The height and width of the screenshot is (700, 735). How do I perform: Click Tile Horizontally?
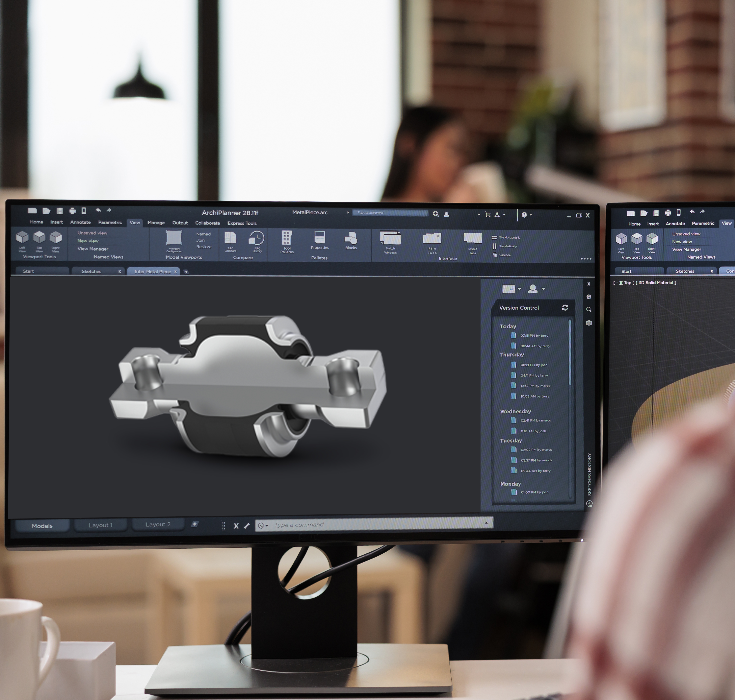[506, 237]
